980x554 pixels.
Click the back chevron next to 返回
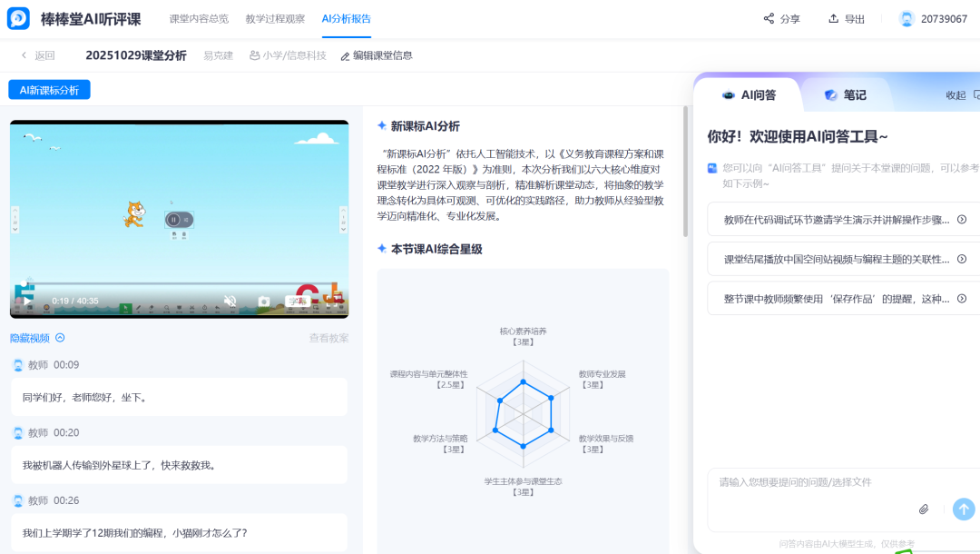click(x=24, y=54)
